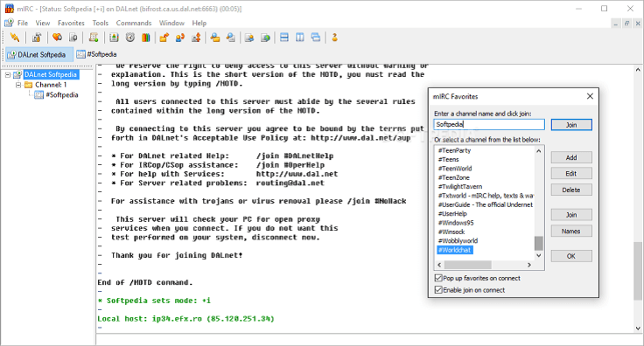Select Channel: 1 folder in the treebar
This screenshot has height=346, width=644.
[x=51, y=85]
